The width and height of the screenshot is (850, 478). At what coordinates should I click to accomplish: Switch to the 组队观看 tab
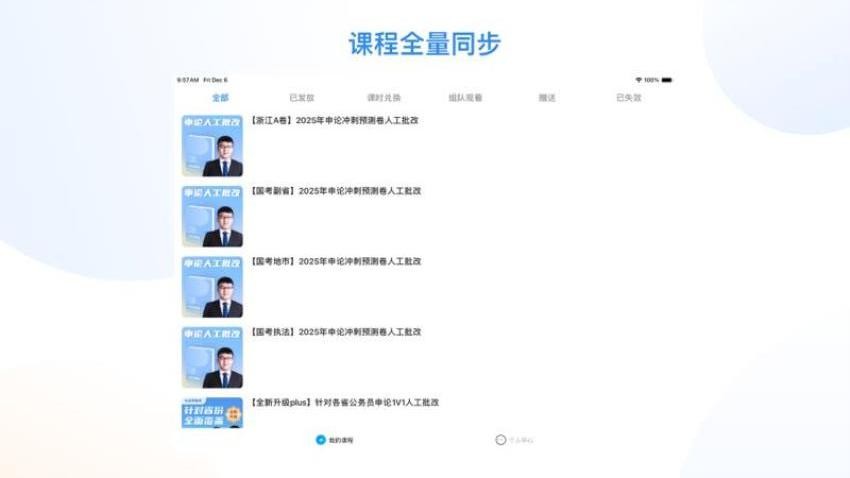465,98
